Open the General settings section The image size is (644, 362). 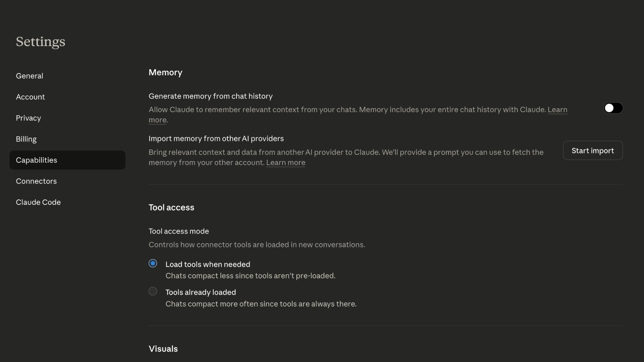[30, 76]
